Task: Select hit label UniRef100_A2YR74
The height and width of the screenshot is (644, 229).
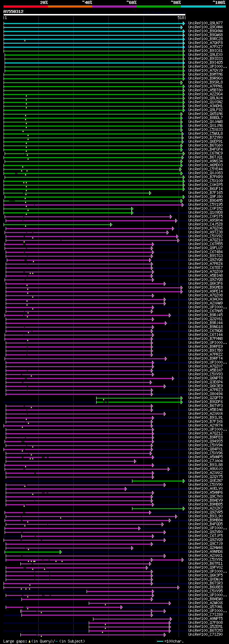Action: [205, 425]
